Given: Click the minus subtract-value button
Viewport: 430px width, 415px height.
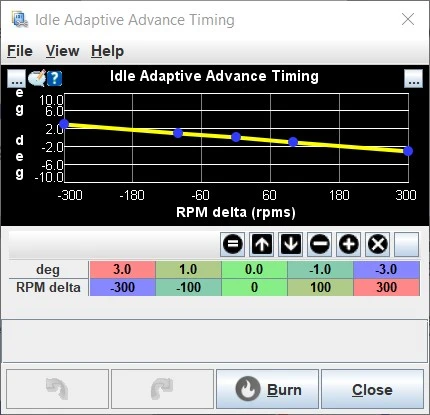Looking at the screenshot, I should click(320, 244).
